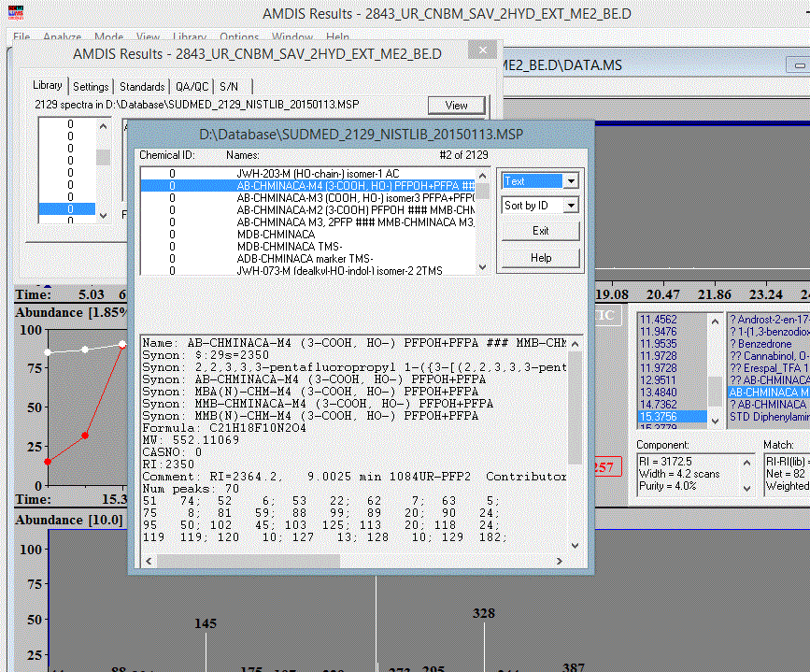
Task: Click scroll-left arrow under spectrum text pane
Action: 147,560
